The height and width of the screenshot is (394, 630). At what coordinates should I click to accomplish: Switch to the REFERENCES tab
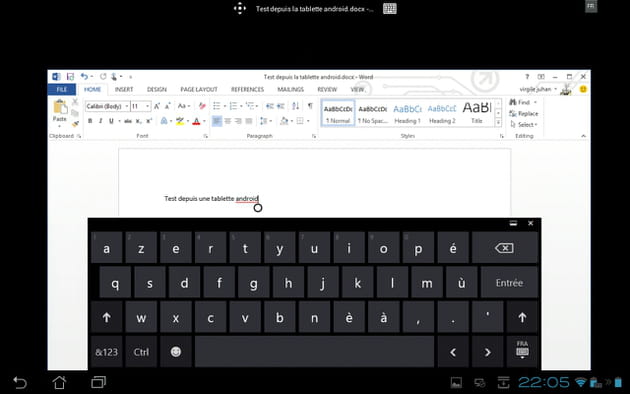point(248,89)
